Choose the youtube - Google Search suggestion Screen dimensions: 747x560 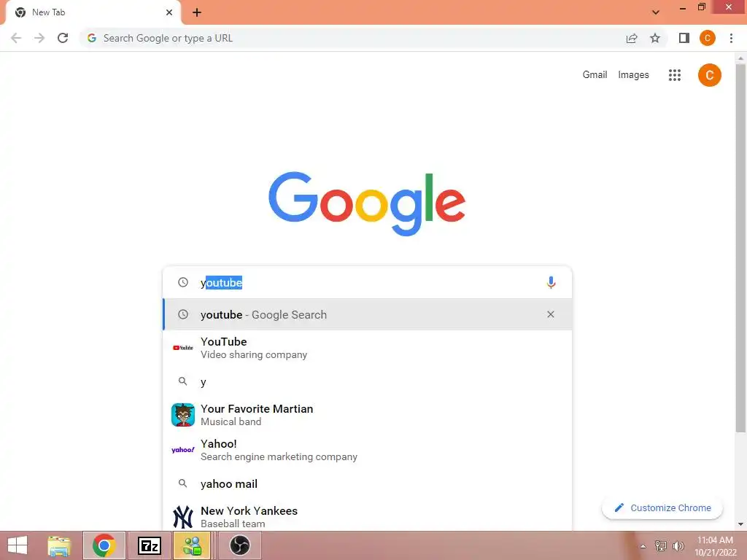367,314
